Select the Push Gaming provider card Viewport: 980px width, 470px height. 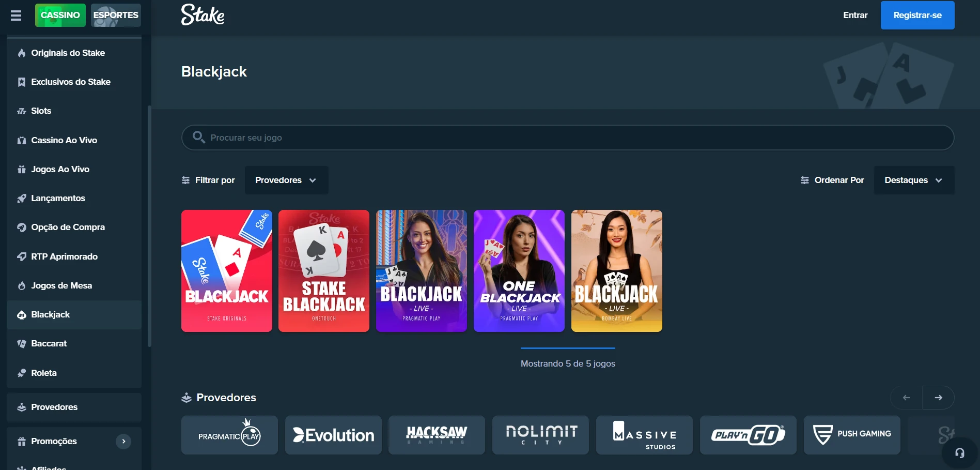(852, 435)
